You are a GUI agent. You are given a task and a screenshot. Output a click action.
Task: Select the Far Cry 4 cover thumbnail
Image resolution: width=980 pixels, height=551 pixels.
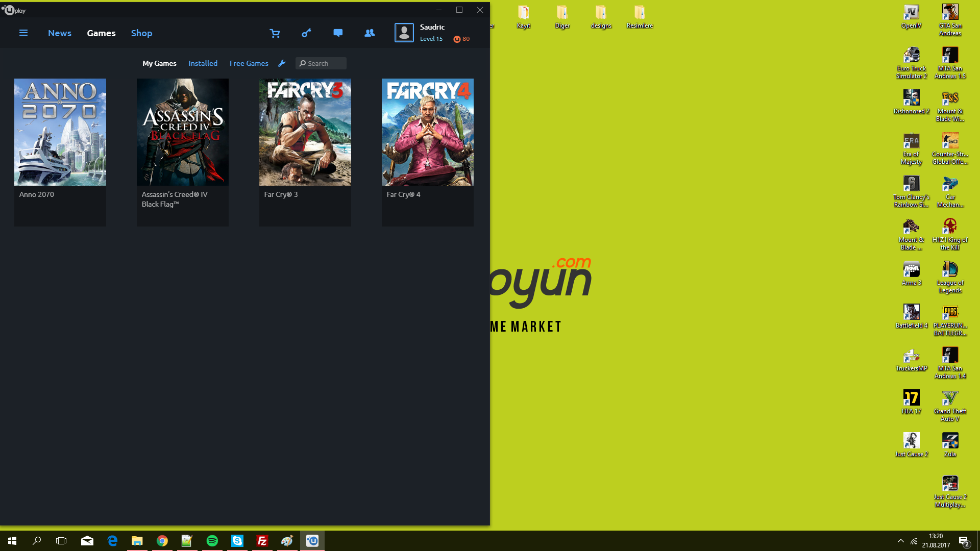click(428, 132)
